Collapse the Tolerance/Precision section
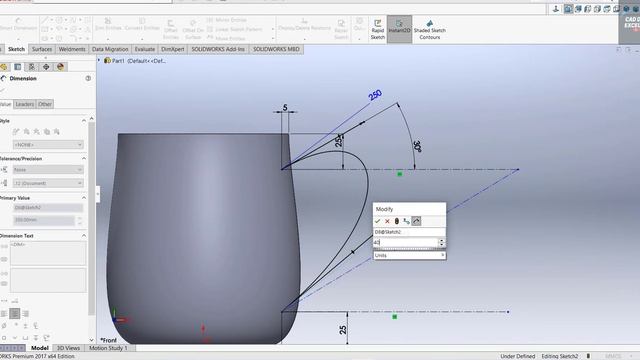This screenshot has width=640, height=360. pos(84,158)
